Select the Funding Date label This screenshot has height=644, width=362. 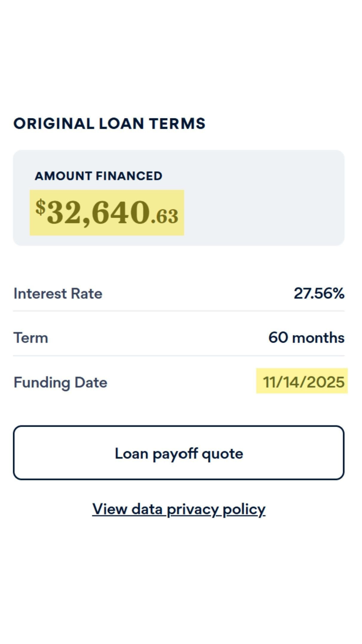point(60,382)
